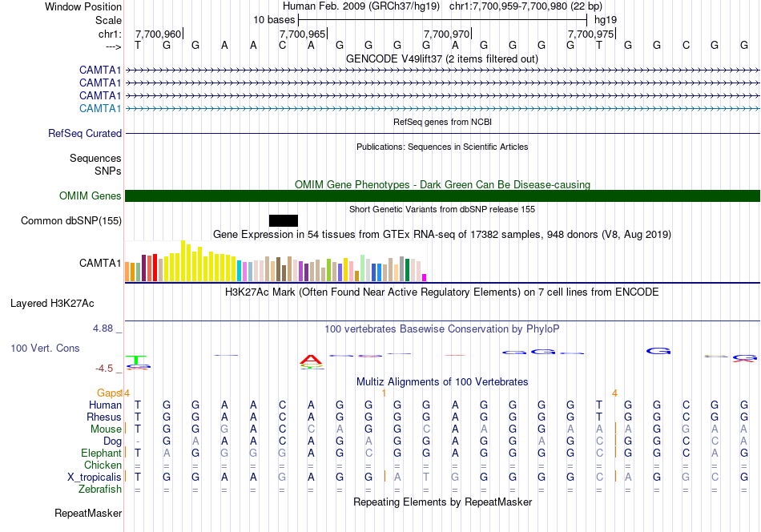
Task: Click the magenta last bar in GTEx chart
Action: click(425, 278)
